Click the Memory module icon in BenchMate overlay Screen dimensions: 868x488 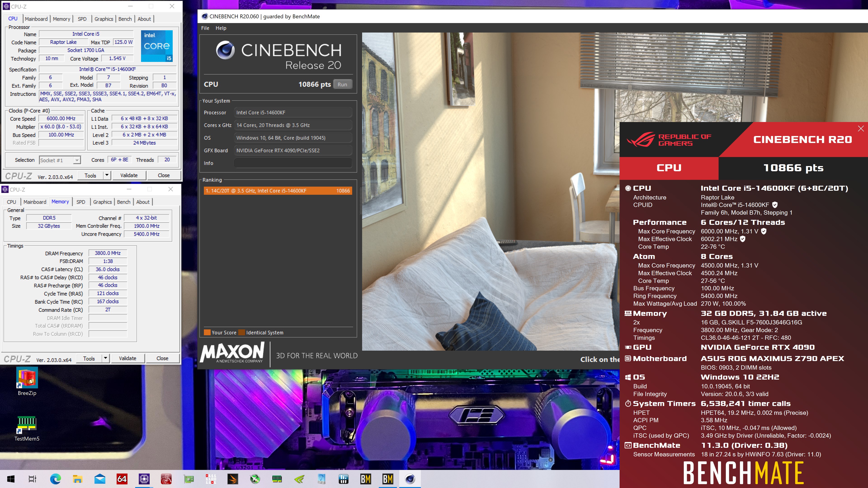pyautogui.click(x=628, y=314)
